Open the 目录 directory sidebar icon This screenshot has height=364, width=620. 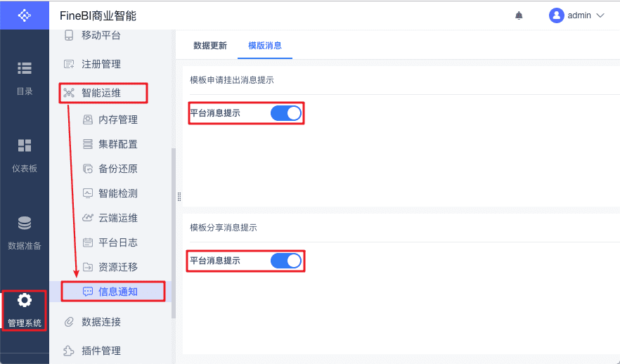[x=25, y=68]
